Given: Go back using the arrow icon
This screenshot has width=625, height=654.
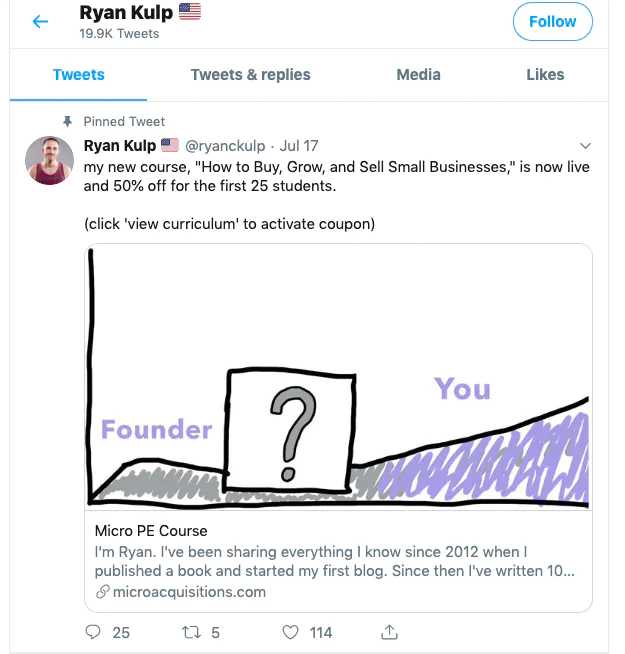Looking at the screenshot, I should 40,21.
